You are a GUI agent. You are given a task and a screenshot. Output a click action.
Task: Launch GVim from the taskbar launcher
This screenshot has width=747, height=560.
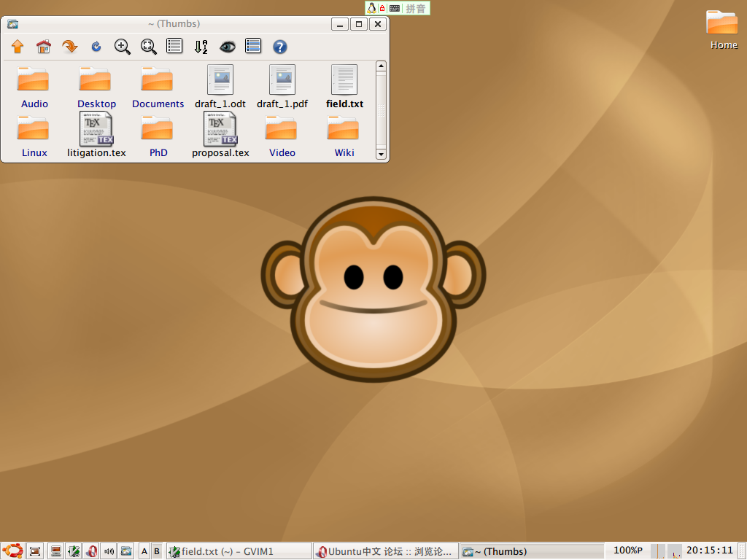(x=74, y=551)
